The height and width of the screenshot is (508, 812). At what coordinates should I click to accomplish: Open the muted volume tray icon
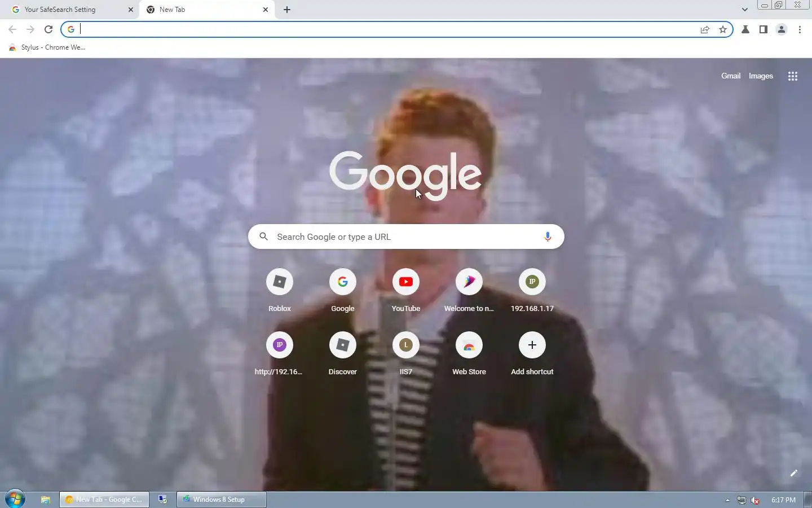tap(756, 500)
